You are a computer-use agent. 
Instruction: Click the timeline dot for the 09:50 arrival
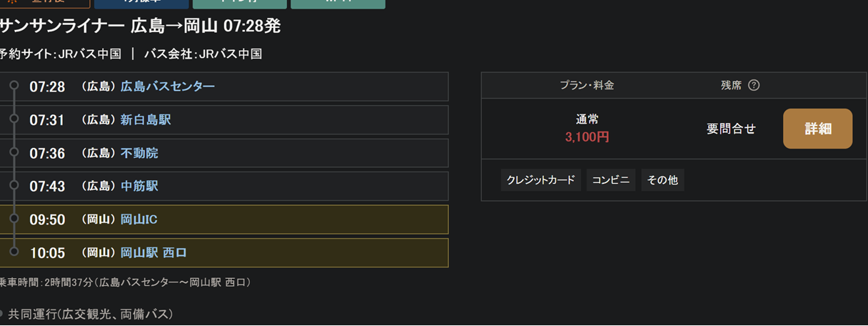14,219
